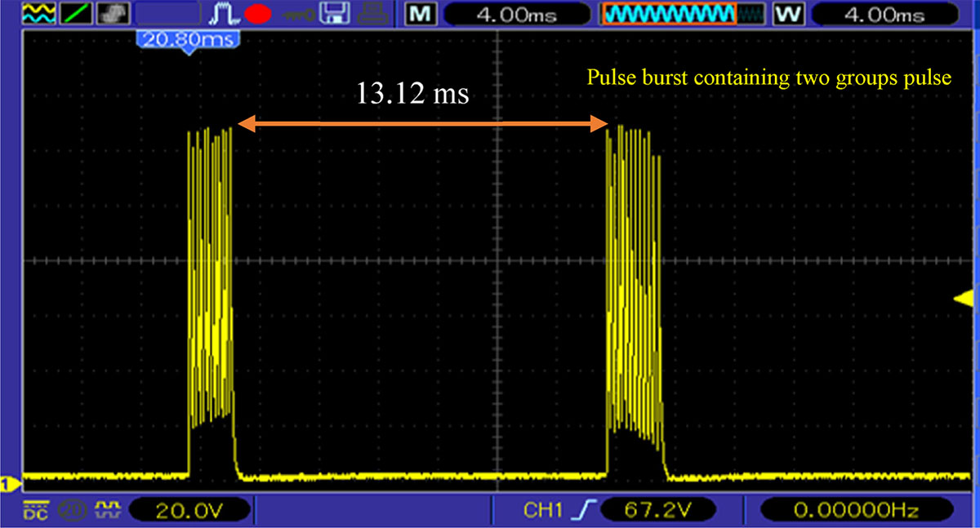Click the floppy disk save icon
The image size is (980, 528).
click(333, 14)
